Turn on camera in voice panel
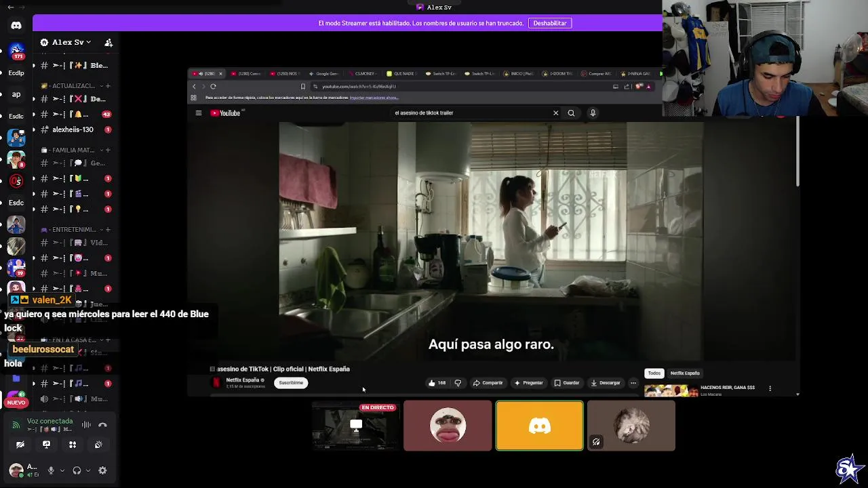Image resolution: width=868 pixels, height=488 pixels. pos(20,445)
